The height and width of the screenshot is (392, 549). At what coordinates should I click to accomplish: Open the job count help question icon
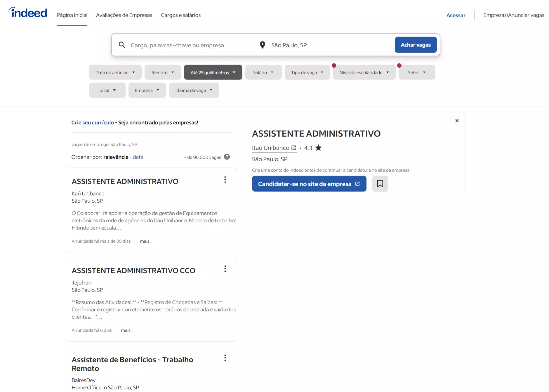(227, 157)
